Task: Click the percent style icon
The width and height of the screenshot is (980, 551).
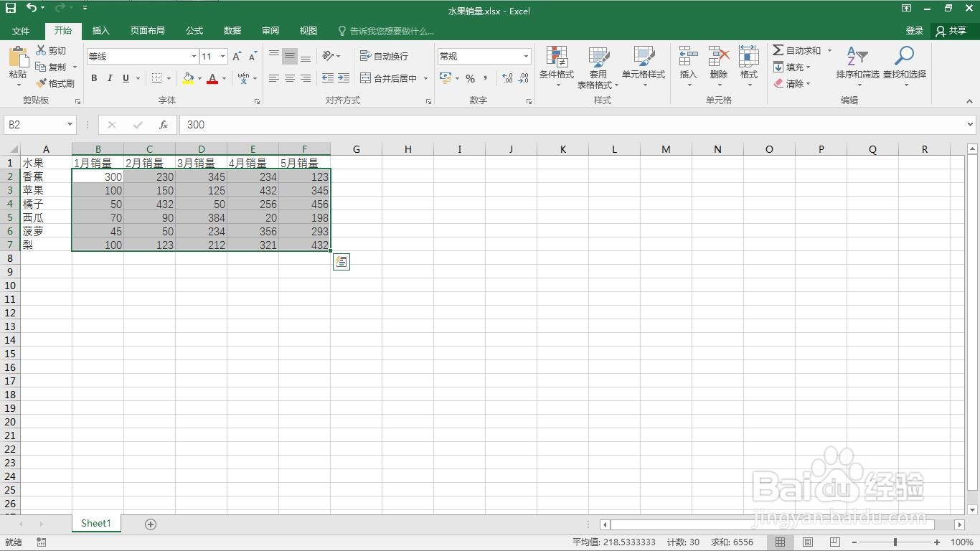Action: (x=470, y=78)
